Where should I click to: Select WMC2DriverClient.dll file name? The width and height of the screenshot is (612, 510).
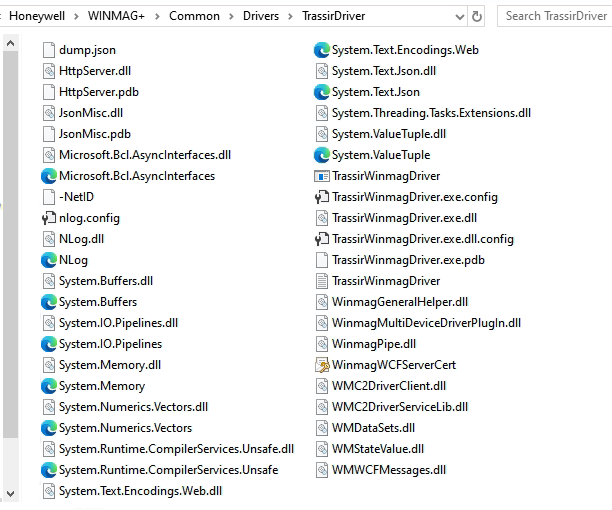[x=389, y=386]
